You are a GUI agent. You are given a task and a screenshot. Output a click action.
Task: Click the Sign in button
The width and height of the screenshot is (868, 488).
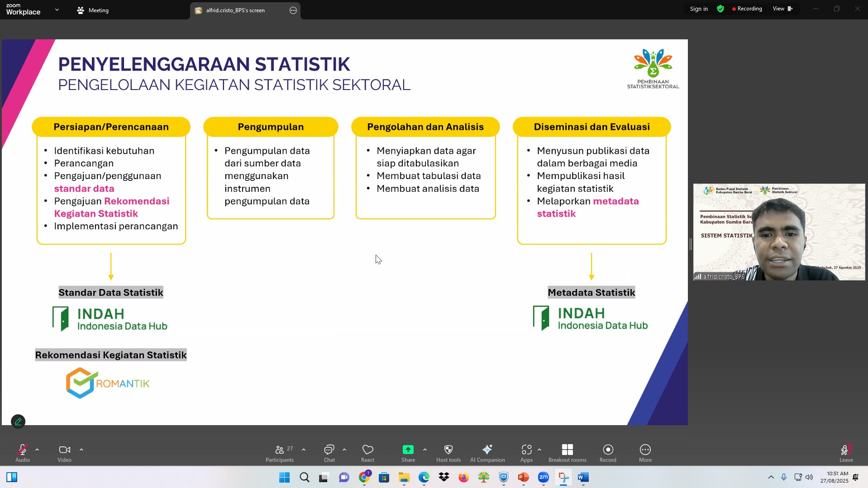point(698,9)
